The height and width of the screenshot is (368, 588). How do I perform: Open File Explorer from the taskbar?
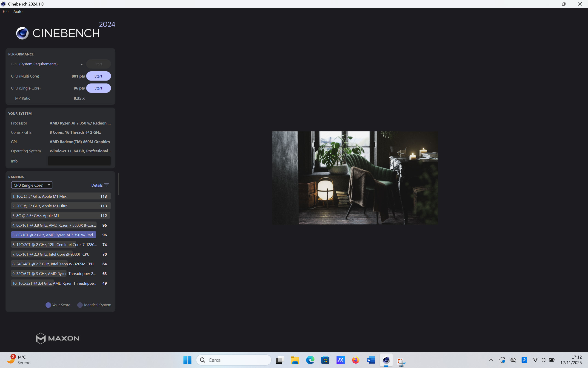pyautogui.click(x=295, y=360)
